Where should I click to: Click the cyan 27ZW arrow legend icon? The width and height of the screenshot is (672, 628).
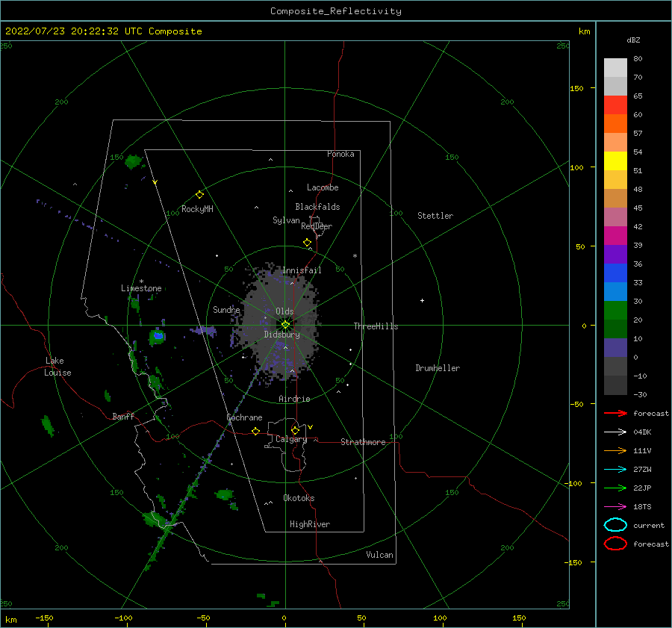pyautogui.click(x=615, y=470)
